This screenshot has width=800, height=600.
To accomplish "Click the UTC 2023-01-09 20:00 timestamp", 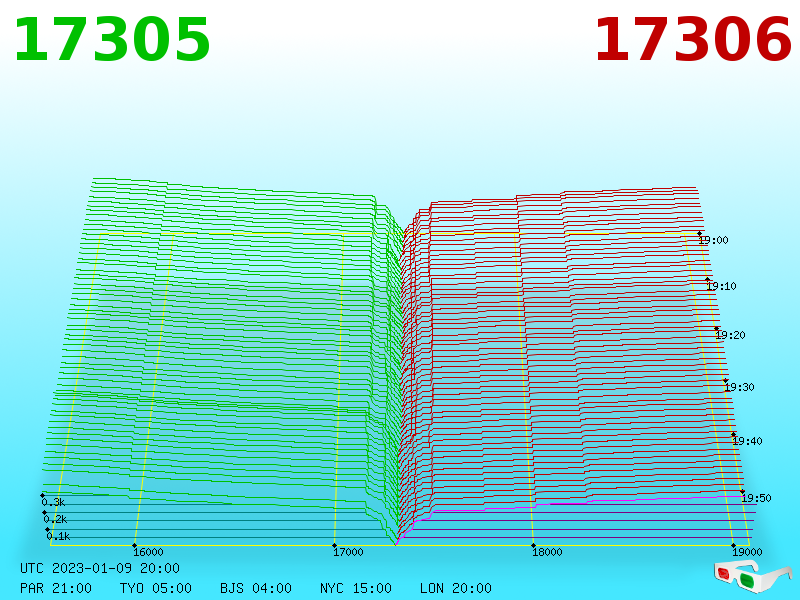I will [100, 568].
